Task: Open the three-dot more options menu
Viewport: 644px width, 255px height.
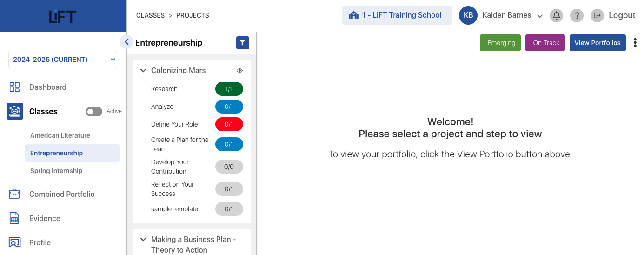Action: [x=635, y=43]
